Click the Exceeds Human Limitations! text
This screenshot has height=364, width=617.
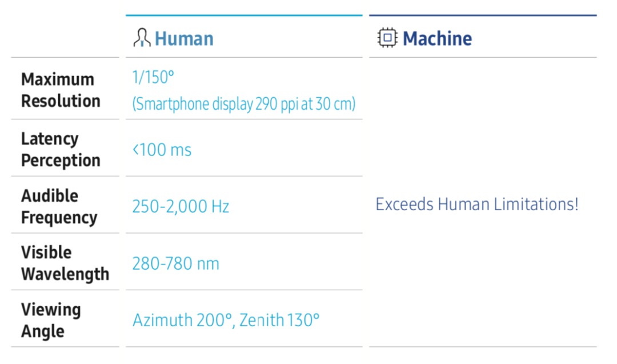pos(477,204)
